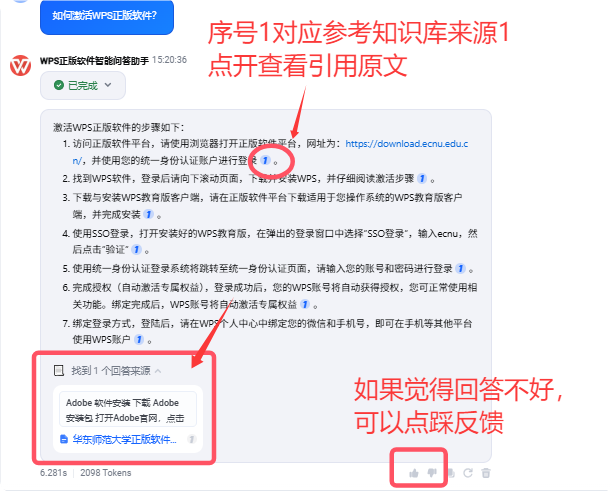The image size is (612, 492).
Task: Open citation badge after step 4 验证
Action: (136, 249)
